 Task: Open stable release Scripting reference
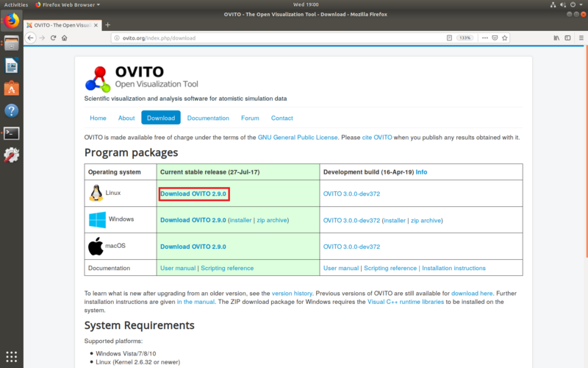coord(227,268)
